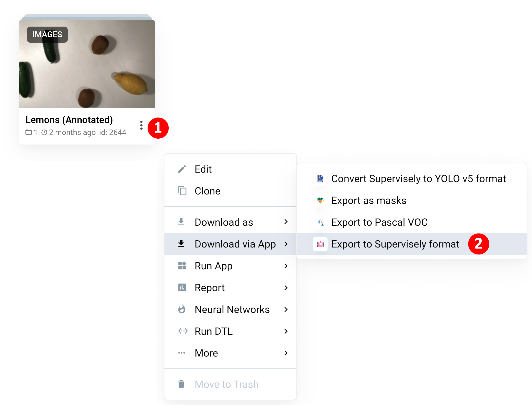
Task: Expand the Report submenu chevron
Action: pyautogui.click(x=286, y=287)
